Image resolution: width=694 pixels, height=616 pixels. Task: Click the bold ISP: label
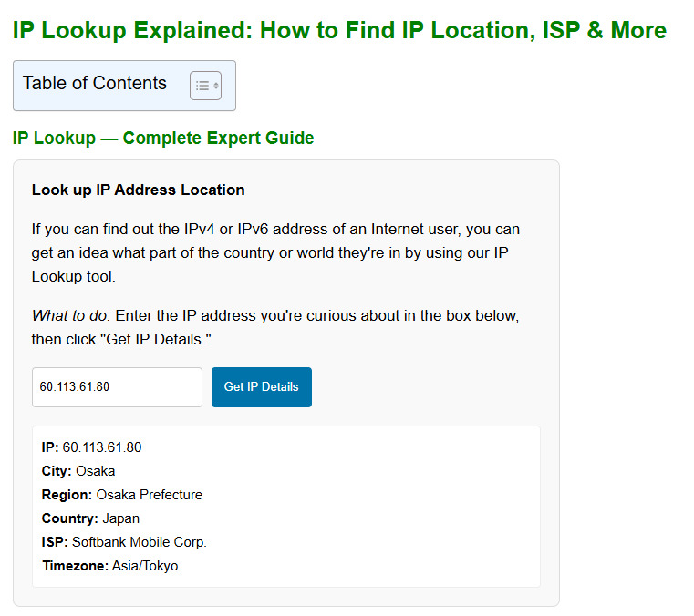[x=55, y=542]
